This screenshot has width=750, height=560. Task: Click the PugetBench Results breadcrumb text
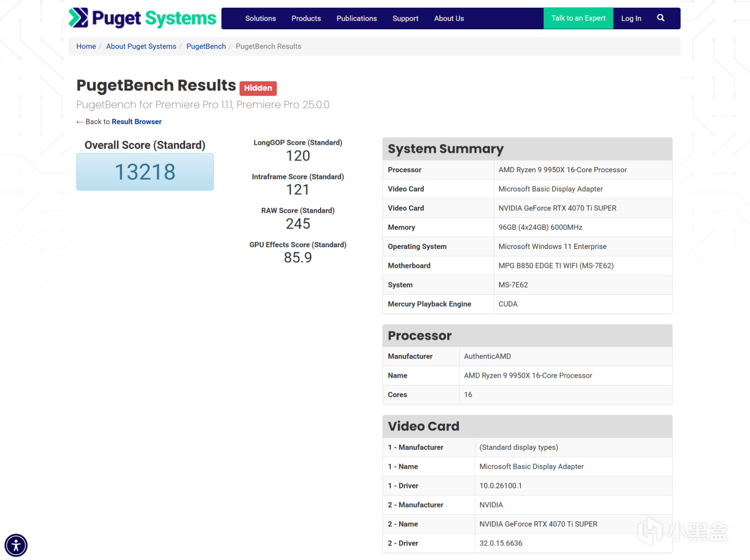(x=268, y=46)
